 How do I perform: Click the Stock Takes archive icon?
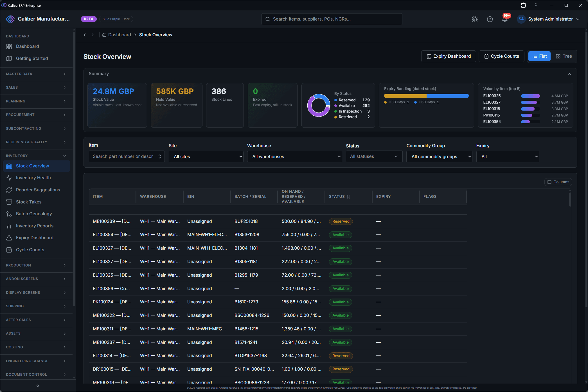(9, 202)
